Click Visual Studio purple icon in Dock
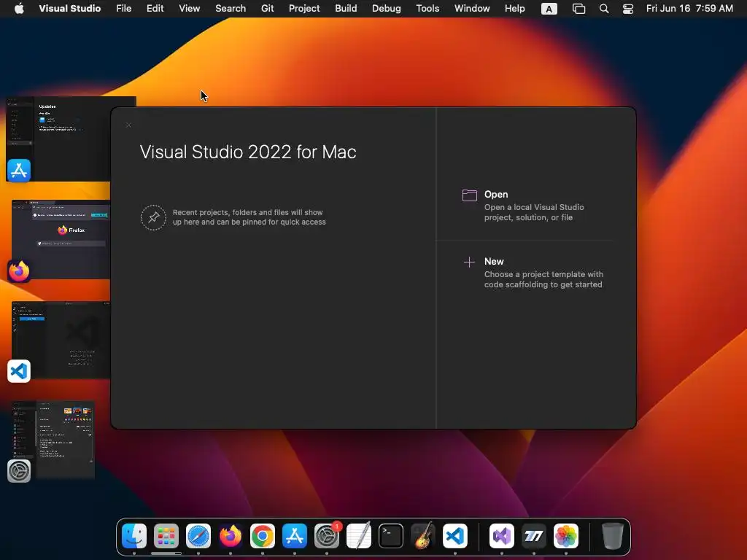747x560 pixels. pyautogui.click(x=502, y=536)
